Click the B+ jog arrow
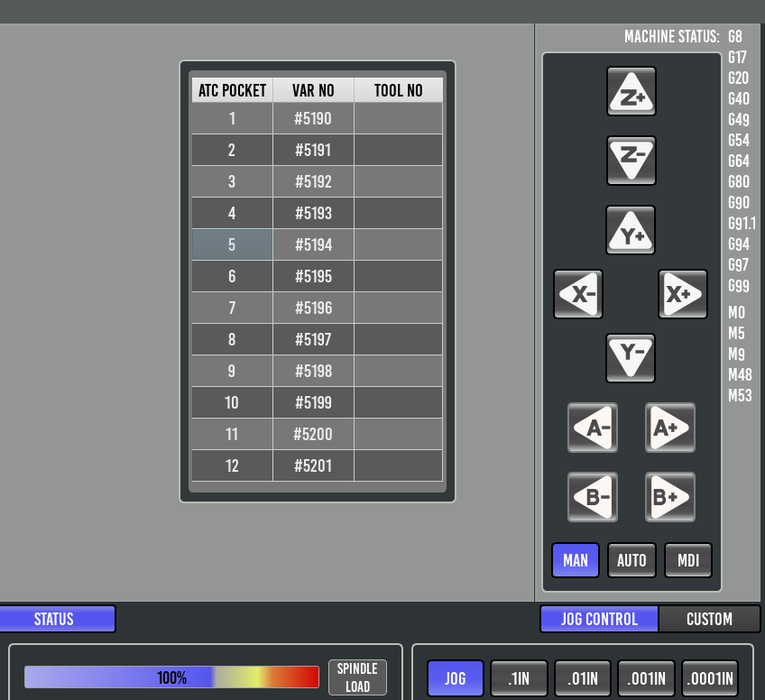765x700 pixels. [670, 497]
